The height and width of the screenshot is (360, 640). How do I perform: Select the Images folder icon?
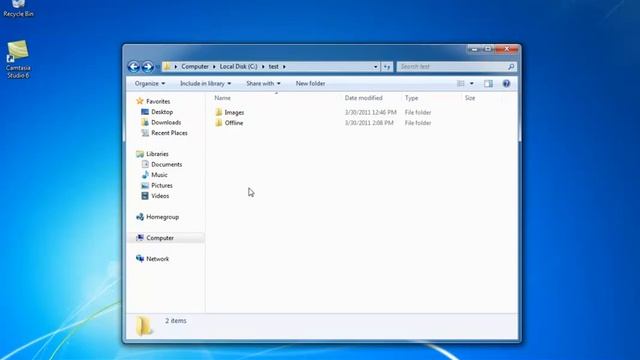pyautogui.click(x=219, y=112)
